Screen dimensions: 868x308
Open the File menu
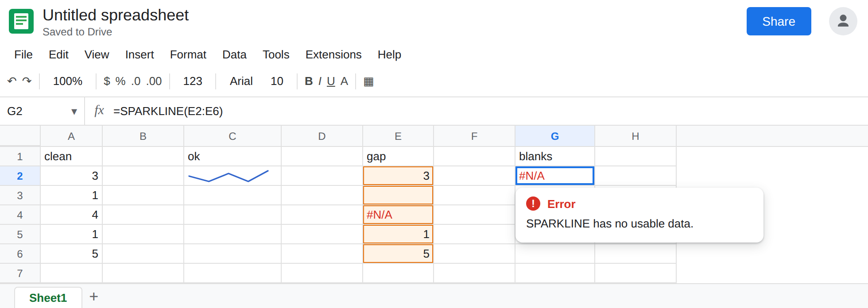23,54
